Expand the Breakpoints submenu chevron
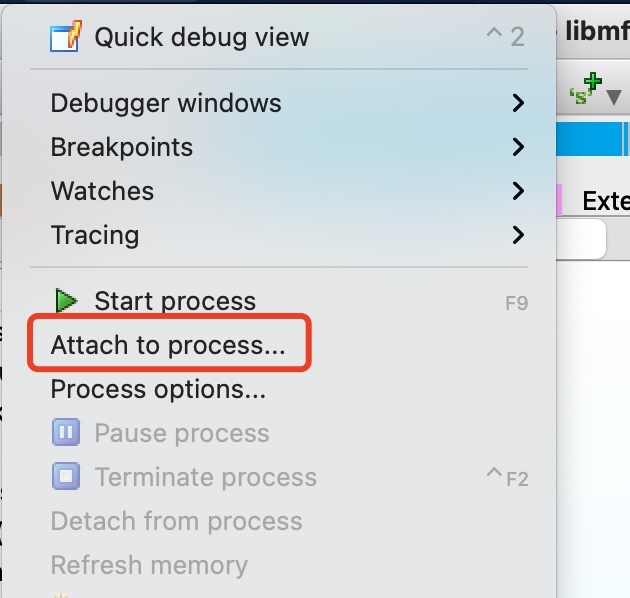 click(518, 147)
